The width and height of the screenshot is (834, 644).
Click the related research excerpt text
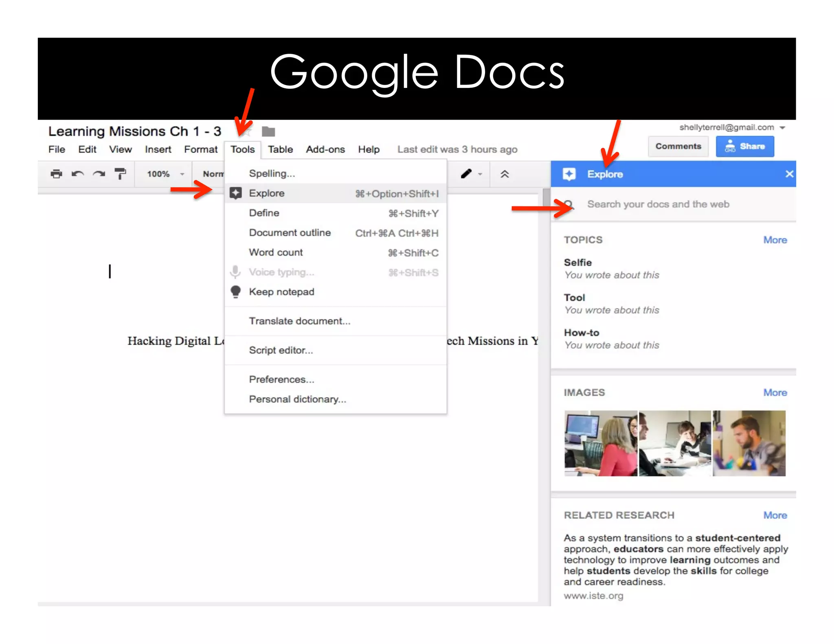point(676,560)
